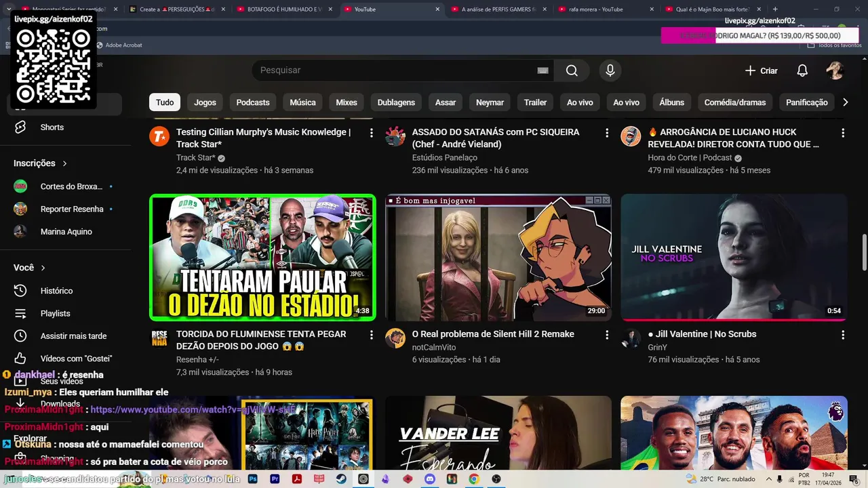Play the TENTARAM PAULAR O DEZÃO thumbnail
This screenshot has height=488, width=868.
coord(262,258)
